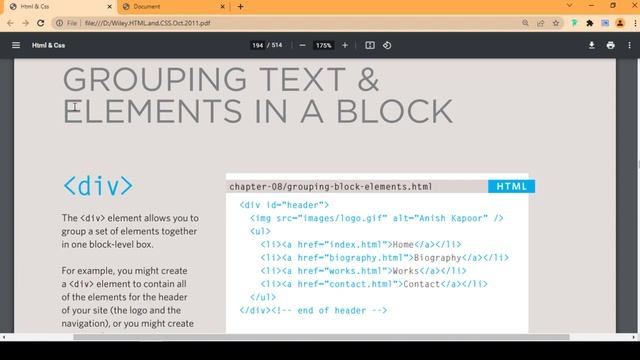Close the Document tab
The height and width of the screenshot is (360, 640).
tap(222, 7)
